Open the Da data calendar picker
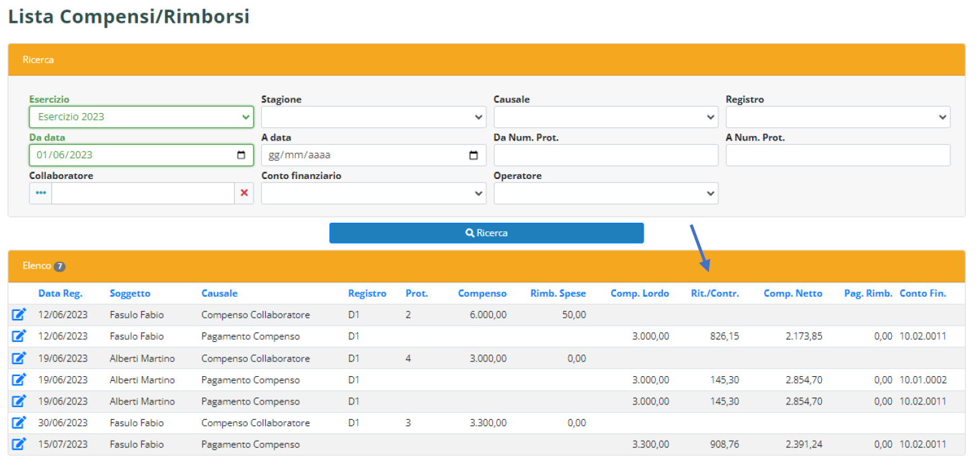980x467 pixels. point(241,155)
